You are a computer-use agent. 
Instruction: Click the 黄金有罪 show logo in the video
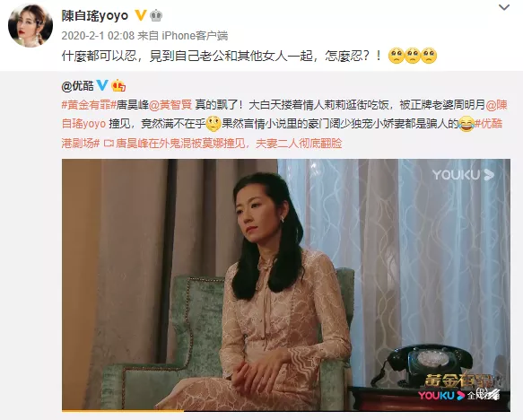[x=461, y=381]
